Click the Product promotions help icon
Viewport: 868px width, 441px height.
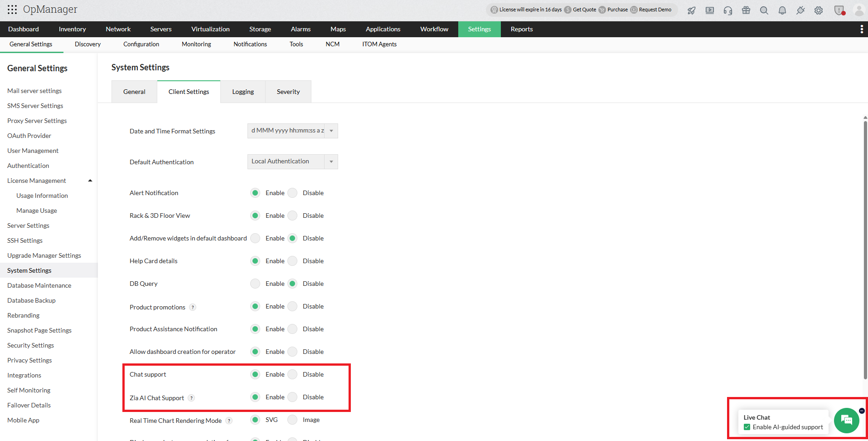click(193, 307)
